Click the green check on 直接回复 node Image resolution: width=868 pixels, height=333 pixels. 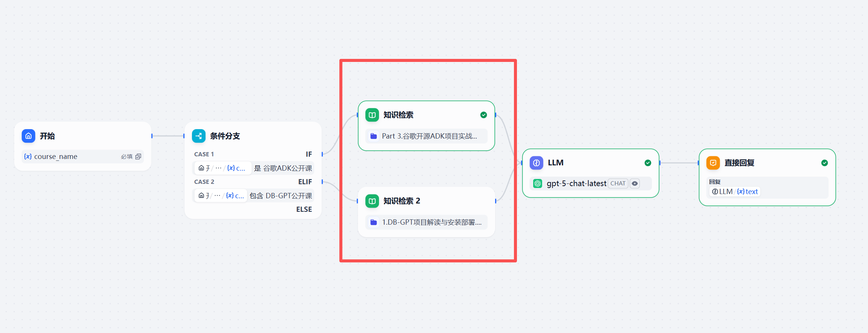pos(825,163)
